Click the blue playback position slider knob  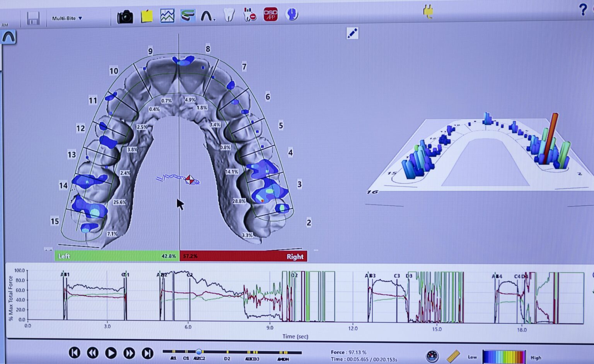click(x=199, y=352)
